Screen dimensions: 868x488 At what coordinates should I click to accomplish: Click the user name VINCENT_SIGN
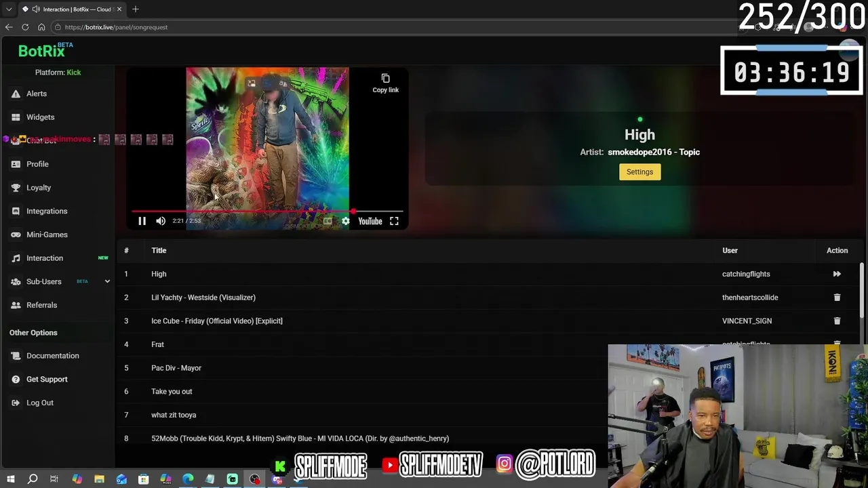pos(747,321)
